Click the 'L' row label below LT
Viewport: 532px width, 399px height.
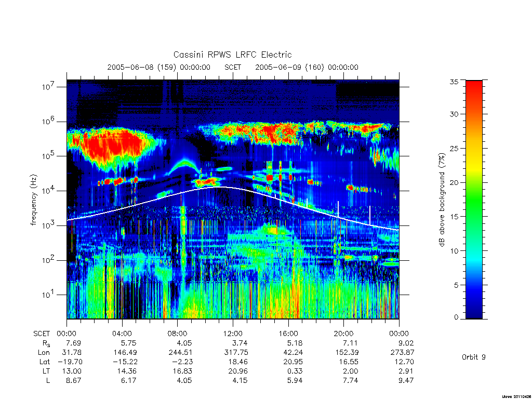coord(48,380)
